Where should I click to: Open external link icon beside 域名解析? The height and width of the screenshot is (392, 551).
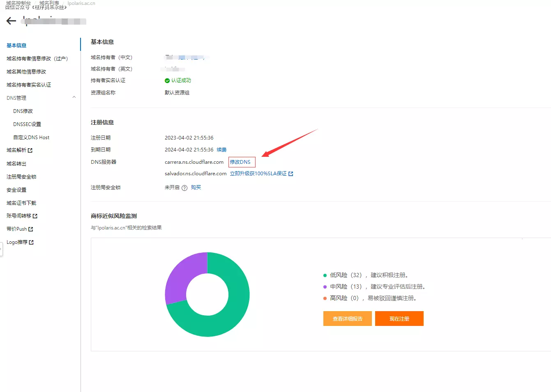tap(30, 151)
